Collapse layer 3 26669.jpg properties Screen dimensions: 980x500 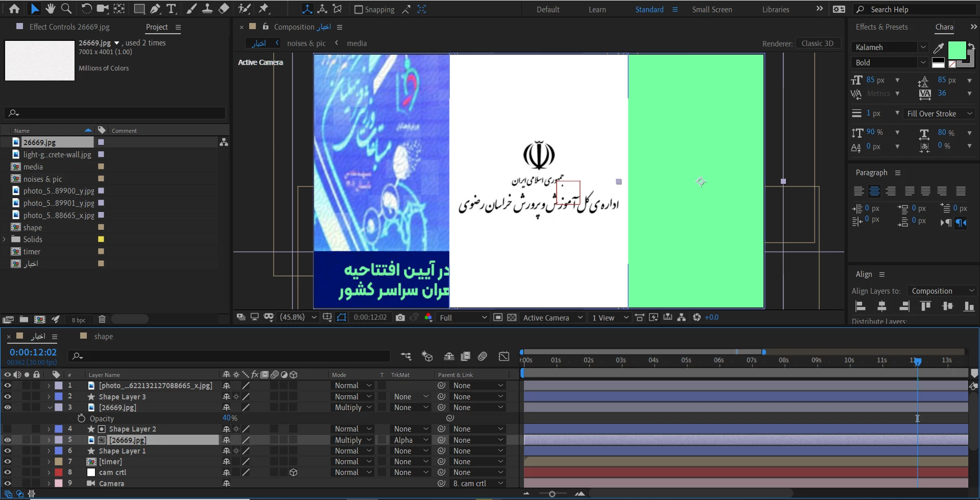pos(50,408)
